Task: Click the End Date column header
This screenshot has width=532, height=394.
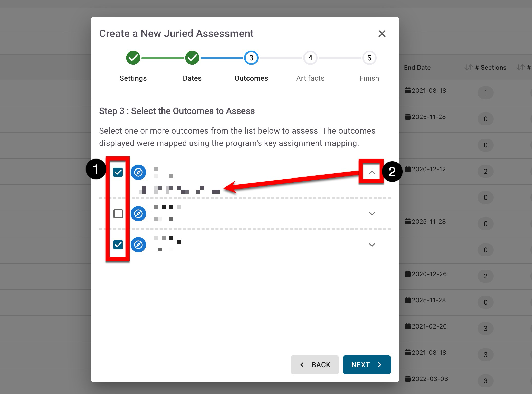Action: pyautogui.click(x=417, y=68)
